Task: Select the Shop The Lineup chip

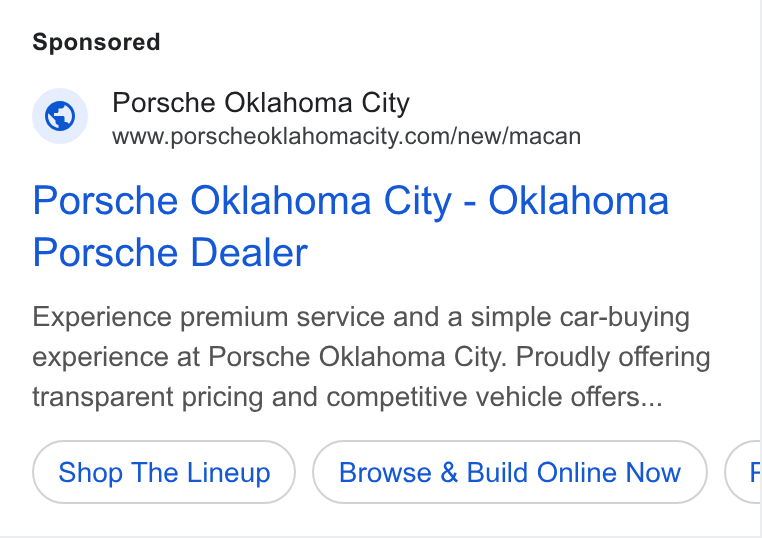Action: click(164, 472)
